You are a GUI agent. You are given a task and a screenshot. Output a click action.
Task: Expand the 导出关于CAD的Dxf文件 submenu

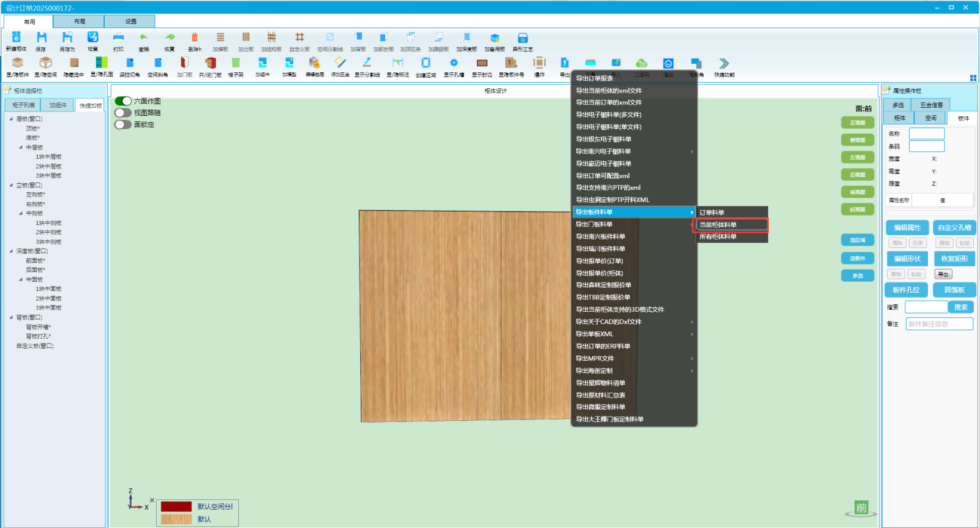coord(634,322)
